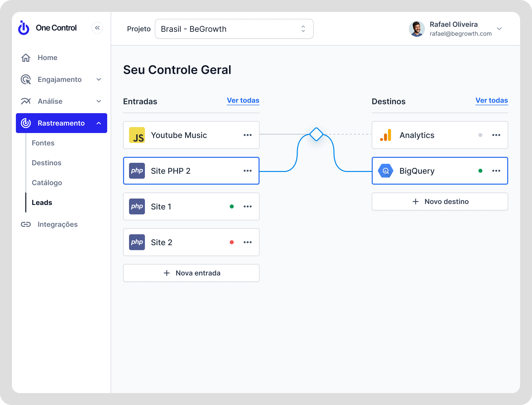The image size is (532, 405).
Task: Collapse the Rastreamento section
Action: coord(99,123)
